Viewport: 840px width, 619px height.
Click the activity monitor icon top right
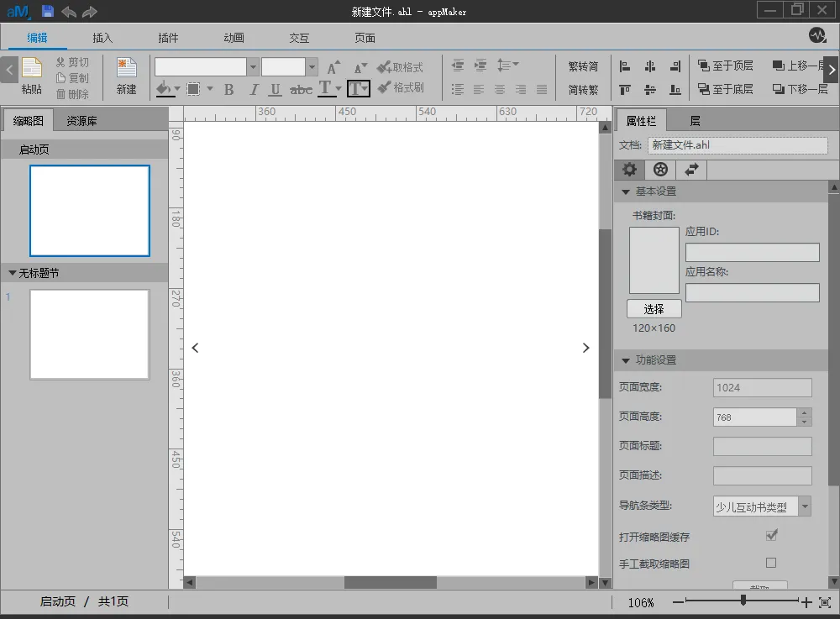tap(817, 36)
